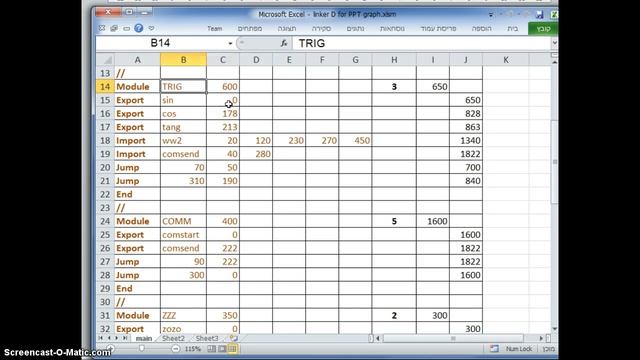Image resolution: width=640 pixels, height=360 pixels.
Task: Open Name Box dropdown arrow
Action: point(230,43)
